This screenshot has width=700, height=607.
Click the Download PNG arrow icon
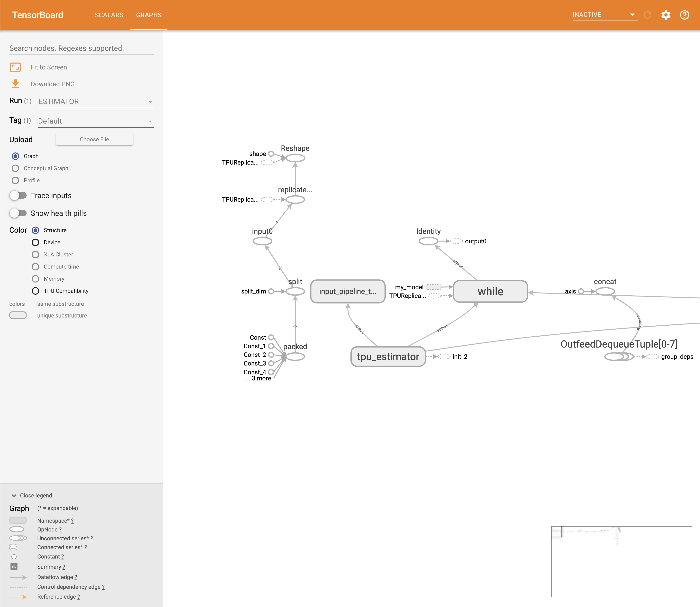15,84
